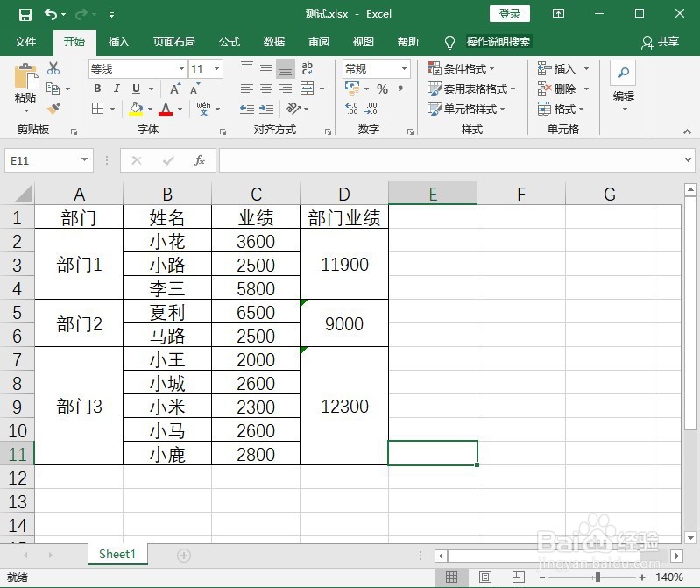Image resolution: width=700 pixels, height=588 pixels.
Task: Click the Wrap Text icon
Action: [x=308, y=67]
